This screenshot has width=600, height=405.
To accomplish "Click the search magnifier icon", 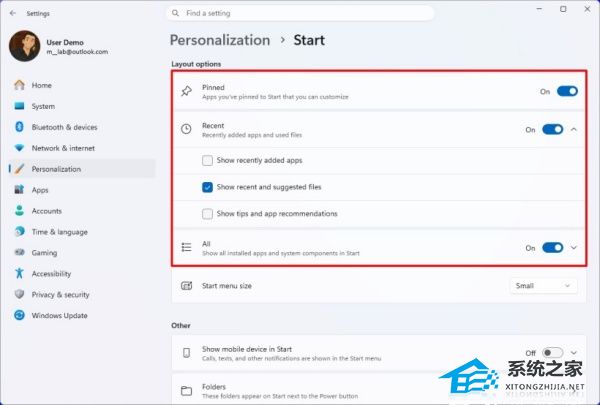I will (x=175, y=13).
